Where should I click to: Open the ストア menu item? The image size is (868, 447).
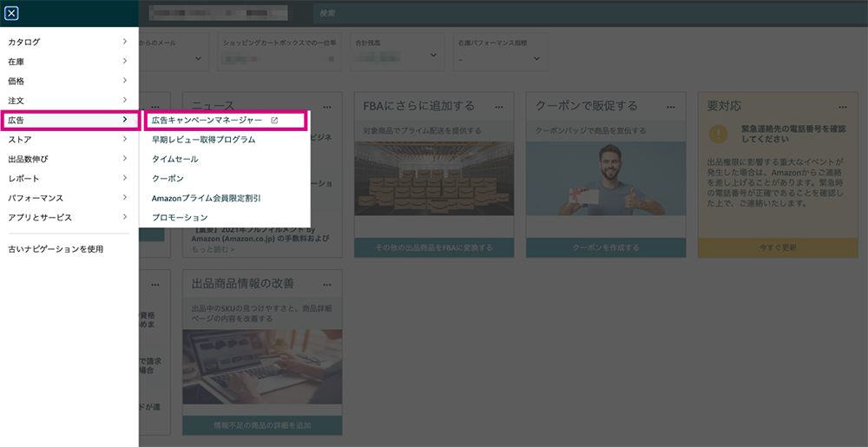[69, 140]
